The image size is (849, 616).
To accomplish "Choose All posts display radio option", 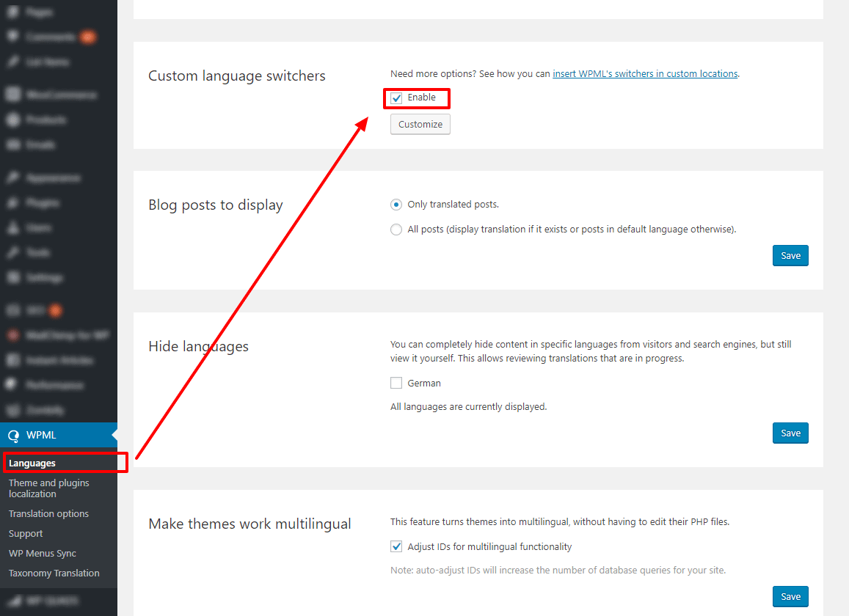I will click(396, 230).
